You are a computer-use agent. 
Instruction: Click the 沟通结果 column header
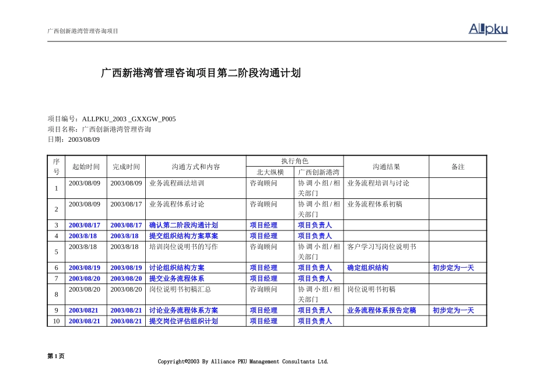click(x=386, y=167)
